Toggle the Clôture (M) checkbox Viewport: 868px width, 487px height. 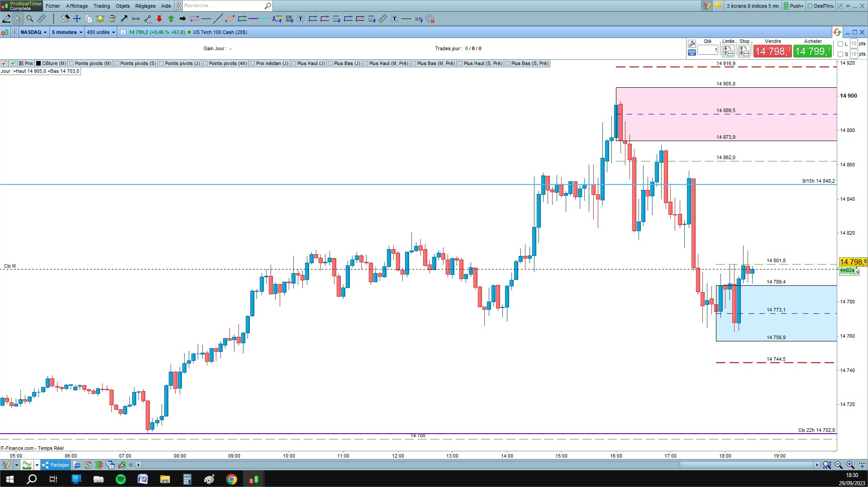pos(38,63)
